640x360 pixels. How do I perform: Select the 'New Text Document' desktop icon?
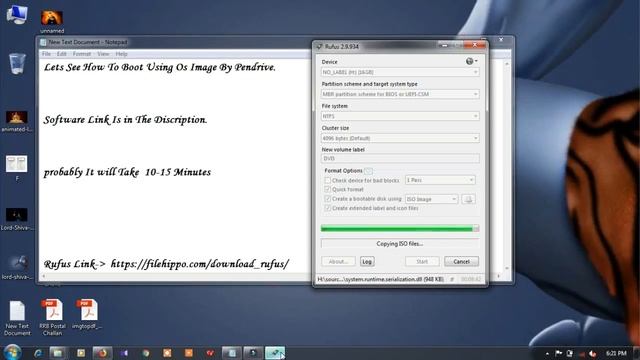(x=17, y=318)
